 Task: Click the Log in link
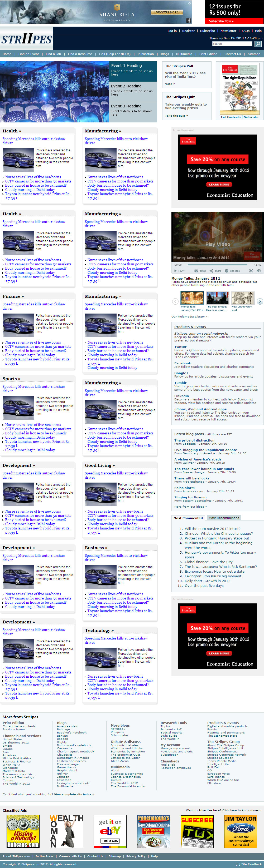(172, 31)
